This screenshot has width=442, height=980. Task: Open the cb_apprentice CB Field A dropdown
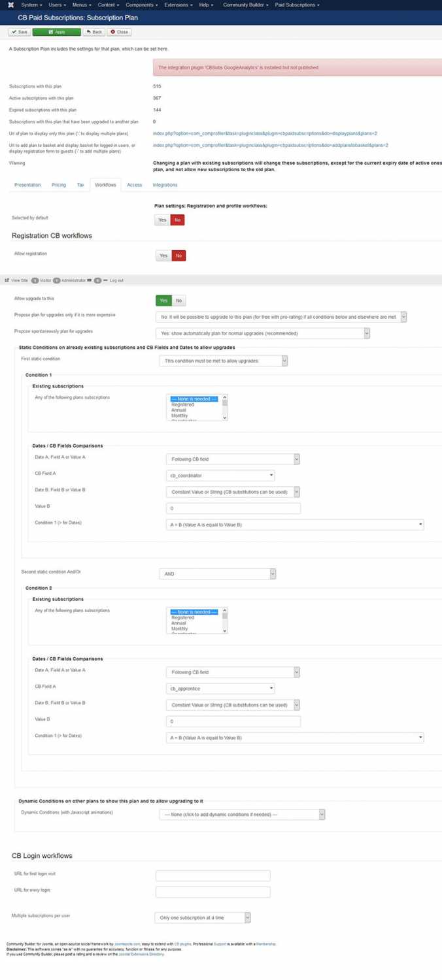pos(220,689)
